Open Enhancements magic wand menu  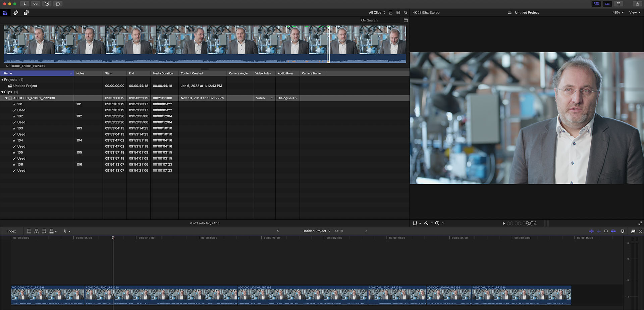click(428, 223)
